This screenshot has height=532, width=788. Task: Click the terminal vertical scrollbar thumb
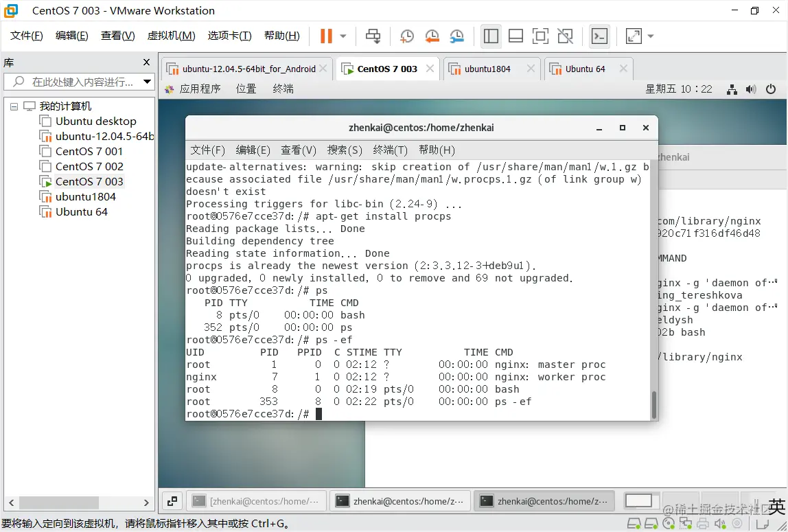click(x=654, y=405)
